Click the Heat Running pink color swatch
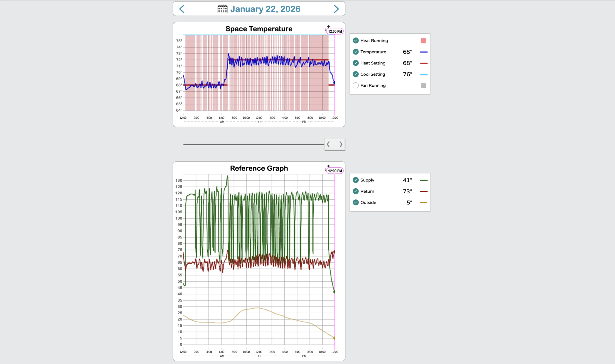Image resolution: width=615 pixels, height=364 pixels. point(423,41)
